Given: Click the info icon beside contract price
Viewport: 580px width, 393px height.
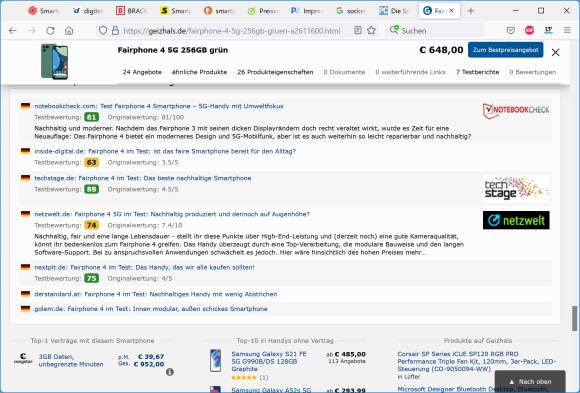Looking at the screenshot, I should (x=170, y=372).
